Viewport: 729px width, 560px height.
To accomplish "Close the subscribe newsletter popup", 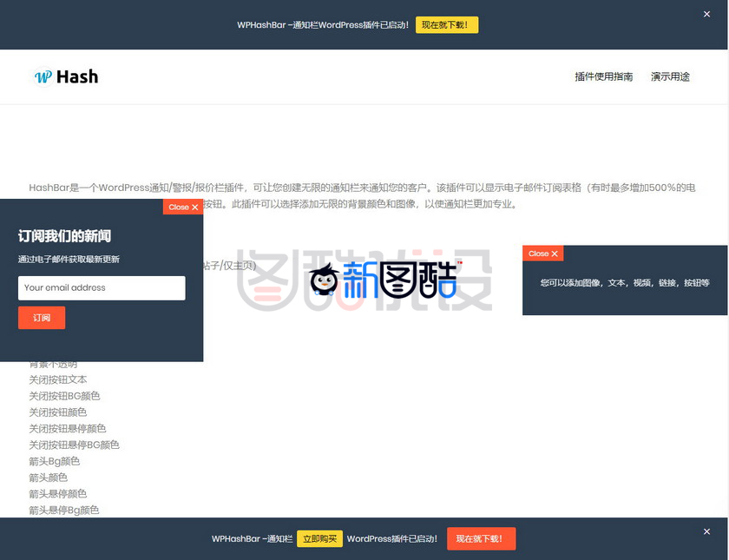I will 183,207.
